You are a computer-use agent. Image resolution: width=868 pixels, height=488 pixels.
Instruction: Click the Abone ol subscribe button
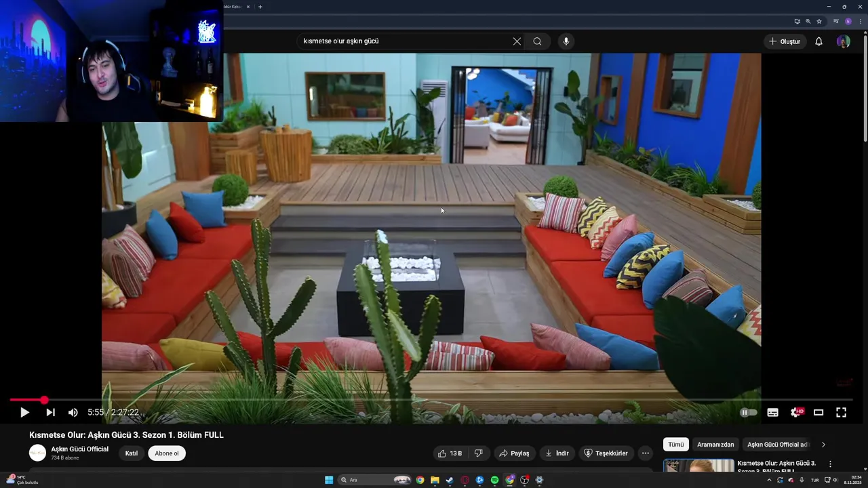[167, 453]
